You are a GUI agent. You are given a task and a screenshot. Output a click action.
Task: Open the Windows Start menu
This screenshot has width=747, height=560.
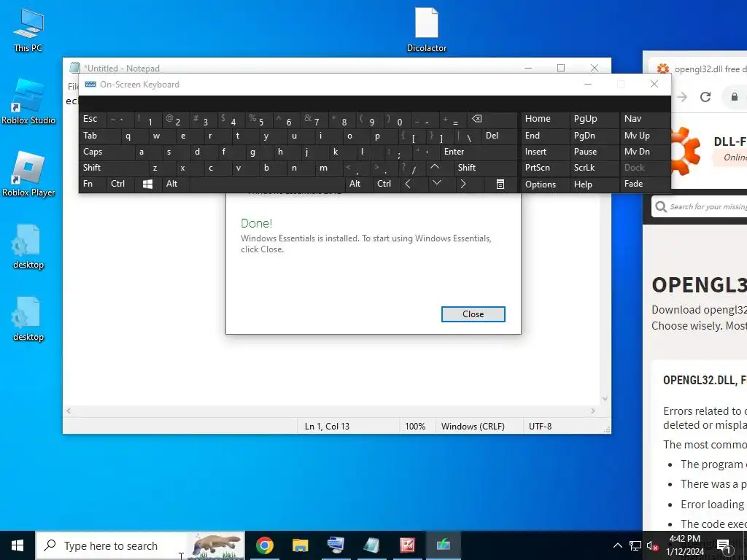(x=18, y=545)
